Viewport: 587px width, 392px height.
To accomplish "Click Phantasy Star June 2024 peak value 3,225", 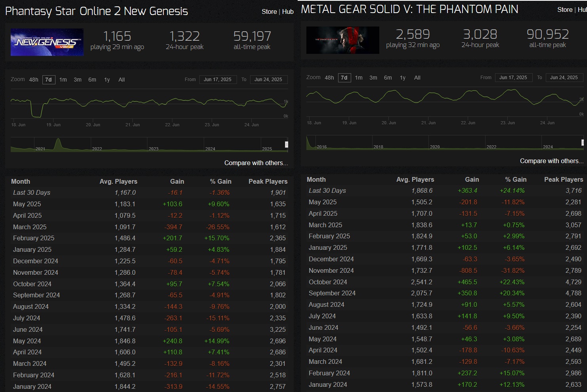I will [x=278, y=329].
